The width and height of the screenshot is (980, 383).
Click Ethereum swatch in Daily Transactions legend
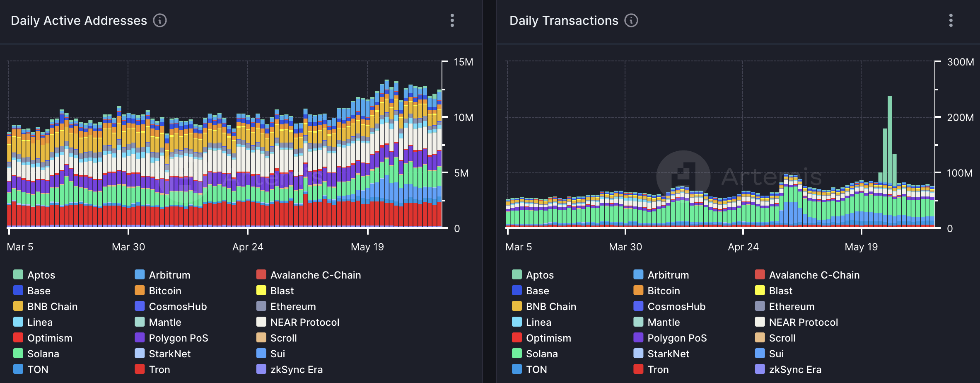pos(760,306)
